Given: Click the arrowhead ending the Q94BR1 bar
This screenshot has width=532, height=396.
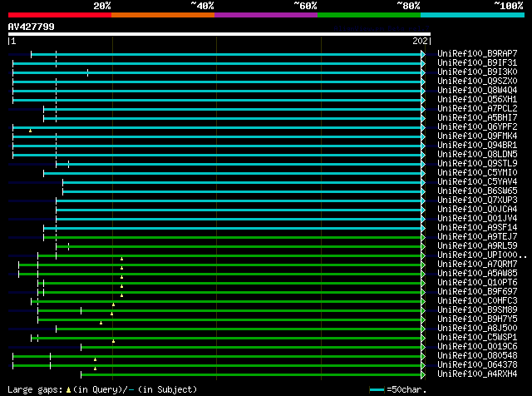Looking at the screenshot, I should point(423,146).
